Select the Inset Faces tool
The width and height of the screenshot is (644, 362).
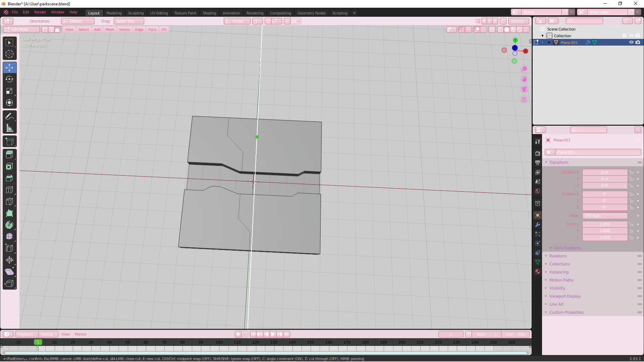(9, 166)
